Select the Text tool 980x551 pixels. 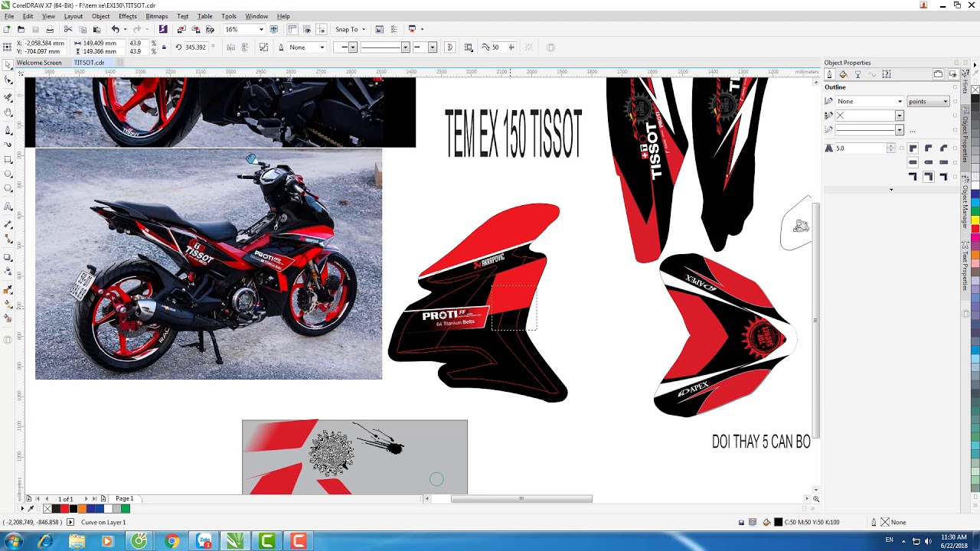pos(8,207)
